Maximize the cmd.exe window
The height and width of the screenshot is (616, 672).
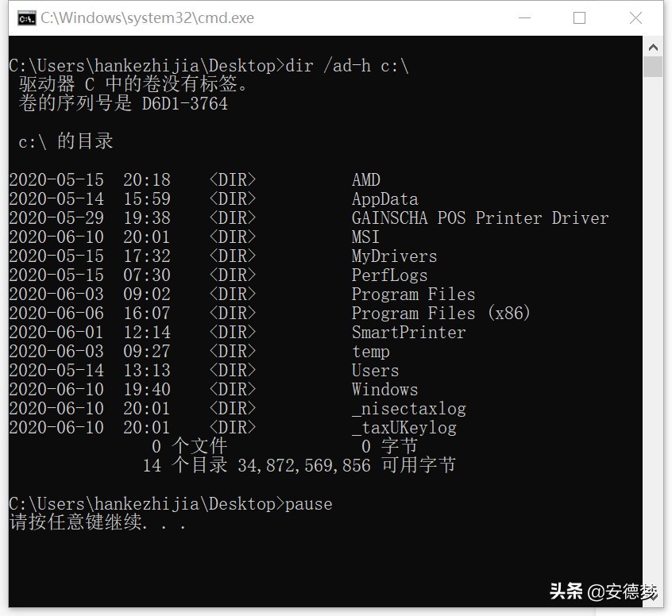pyautogui.click(x=579, y=17)
